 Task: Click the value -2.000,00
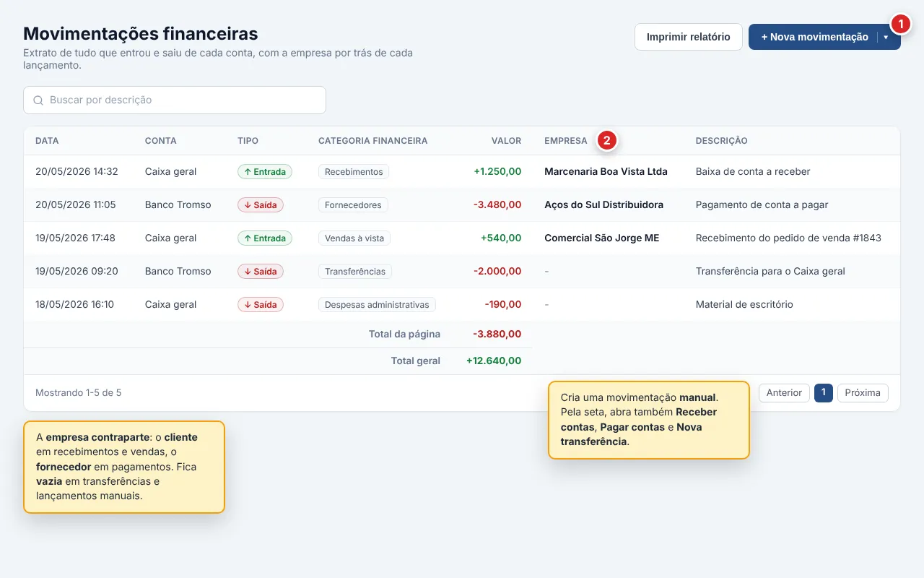tap(497, 272)
